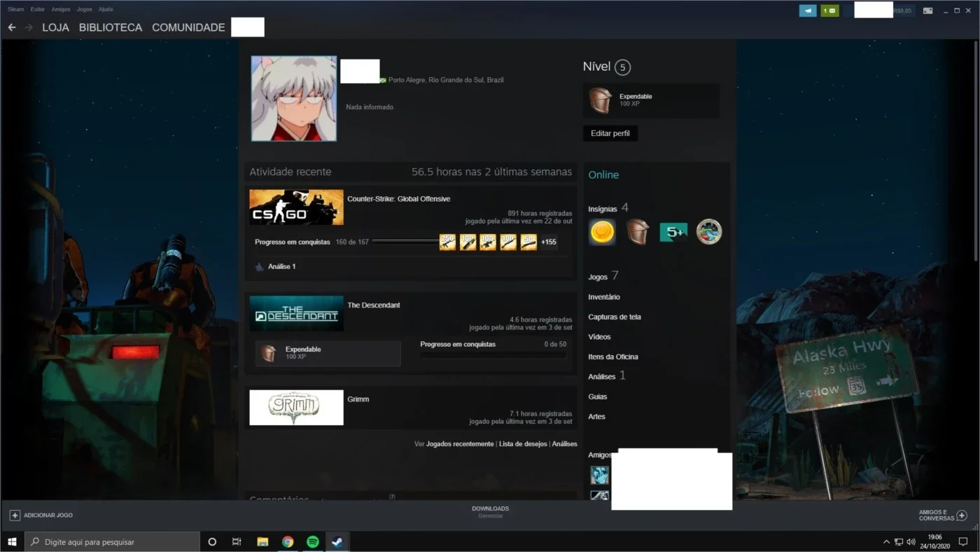Open the network status tray icon
This screenshot has height=552, width=980.
(899, 541)
